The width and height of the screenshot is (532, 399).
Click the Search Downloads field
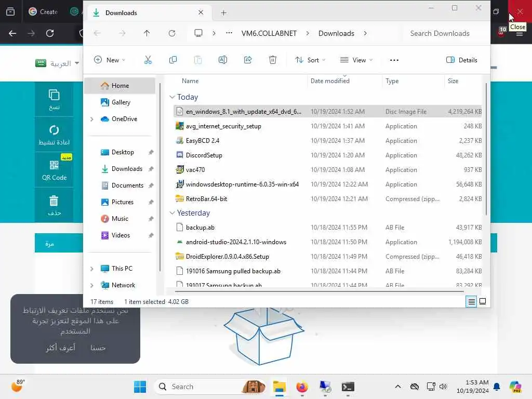[x=440, y=33]
